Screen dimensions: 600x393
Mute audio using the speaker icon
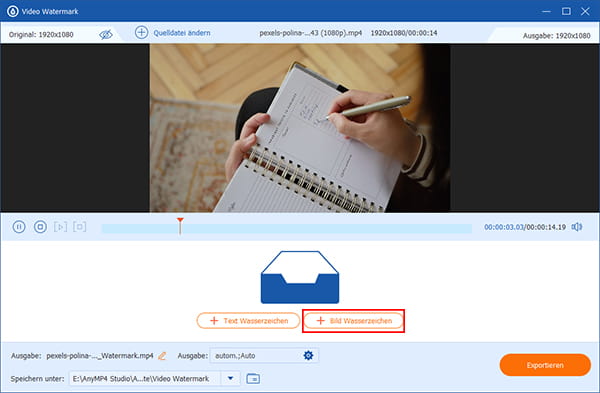(577, 227)
